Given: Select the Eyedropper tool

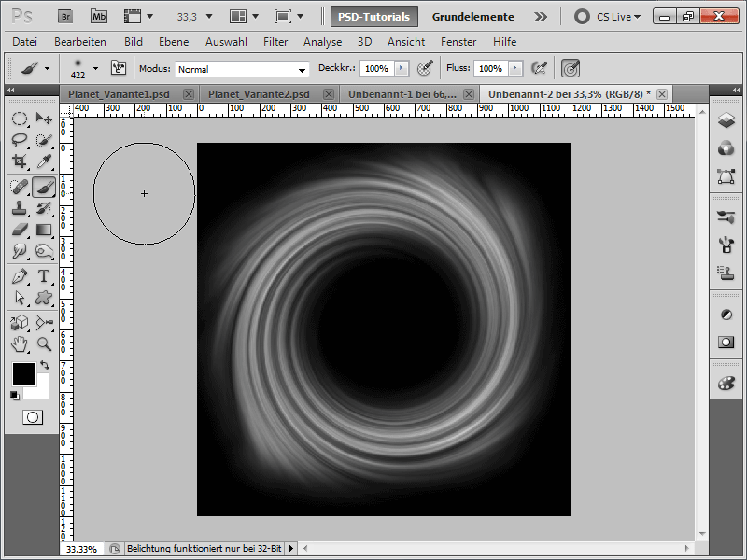Looking at the screenshot, I should 44,161.
